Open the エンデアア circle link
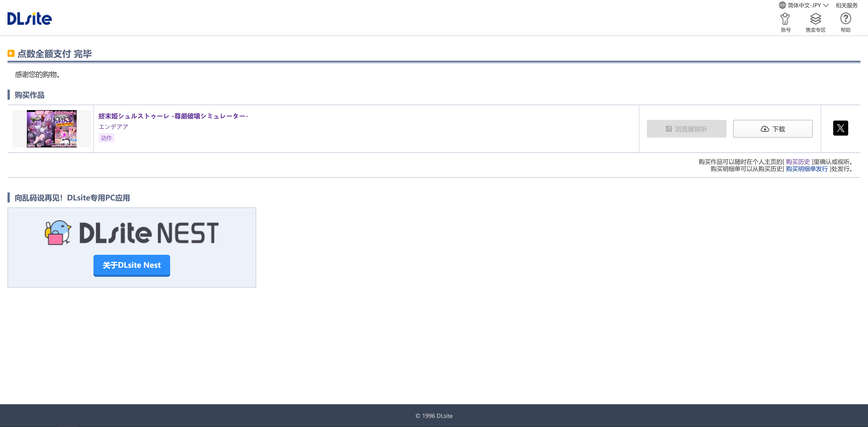868x427 pixels. click(113, 127)
